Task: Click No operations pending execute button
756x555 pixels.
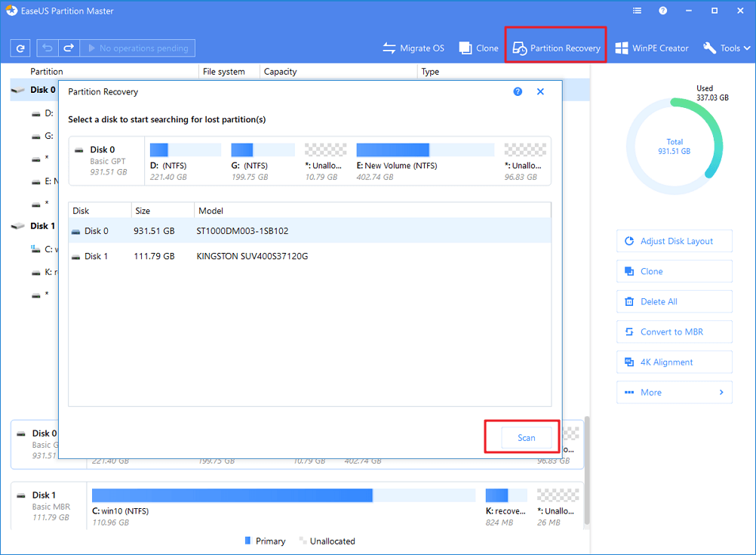Action: (137, 48)
